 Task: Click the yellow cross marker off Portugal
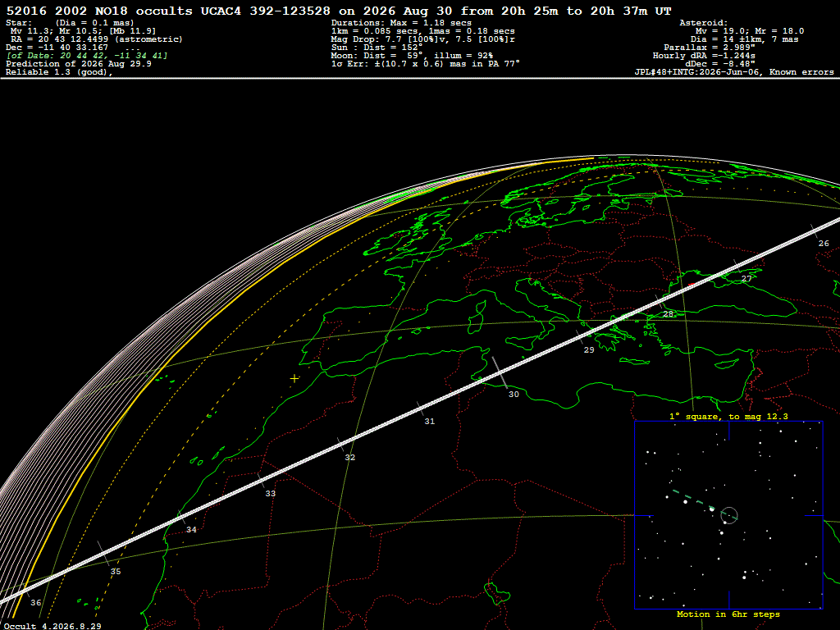click(x=294, y=378)
